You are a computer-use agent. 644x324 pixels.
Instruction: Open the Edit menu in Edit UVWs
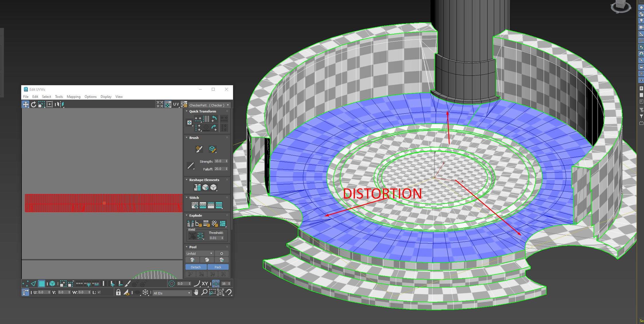pos(35,97)
